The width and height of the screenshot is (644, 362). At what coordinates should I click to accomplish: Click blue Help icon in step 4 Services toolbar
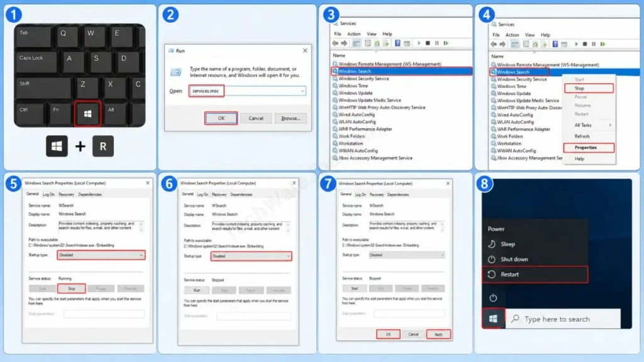click(x=555, y=44)
